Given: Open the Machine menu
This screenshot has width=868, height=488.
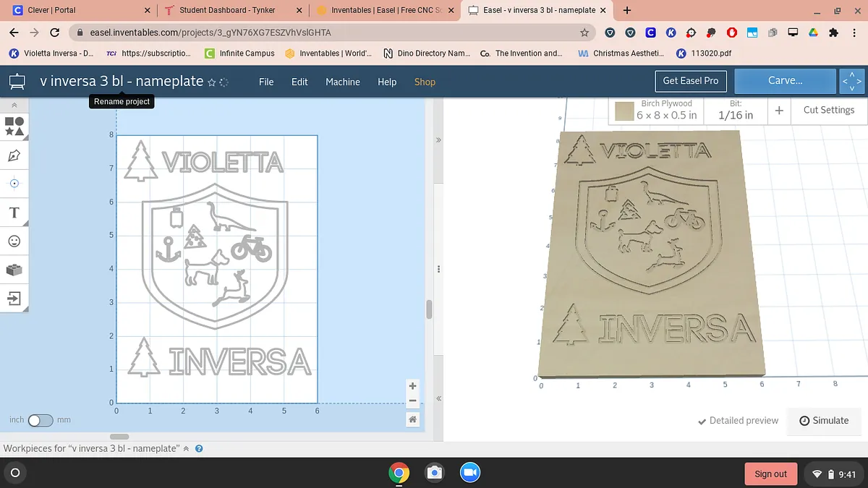Looking at the screenshot, I should pos(342,82).
